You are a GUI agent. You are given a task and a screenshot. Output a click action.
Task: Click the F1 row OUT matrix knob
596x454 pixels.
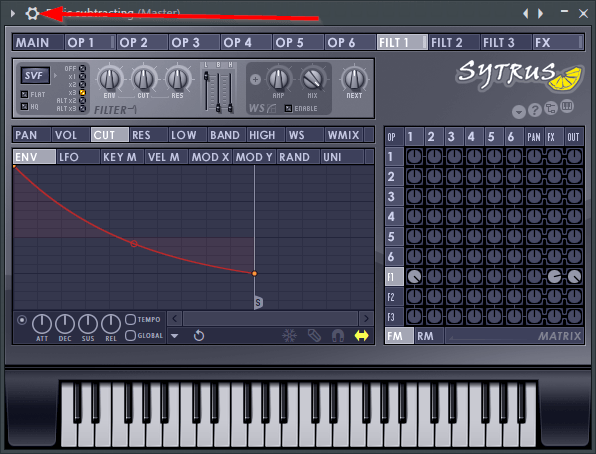coord(574,276)
